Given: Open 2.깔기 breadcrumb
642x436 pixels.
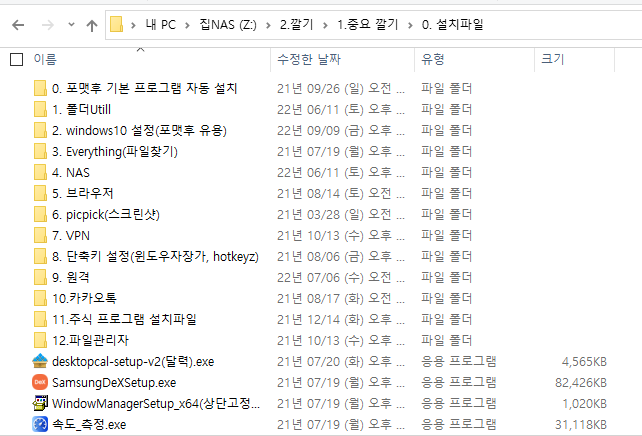Looking at the screenshot, I should [x=296, y=25].
